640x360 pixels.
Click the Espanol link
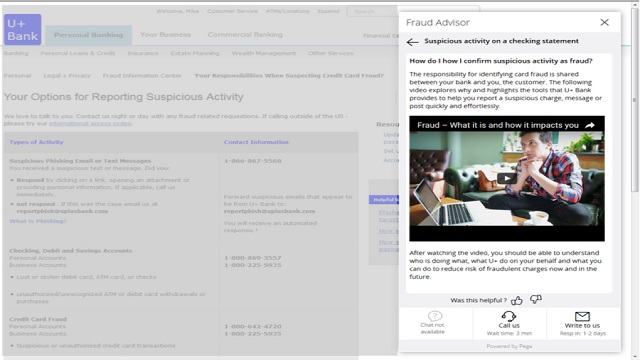click(328, 11)
